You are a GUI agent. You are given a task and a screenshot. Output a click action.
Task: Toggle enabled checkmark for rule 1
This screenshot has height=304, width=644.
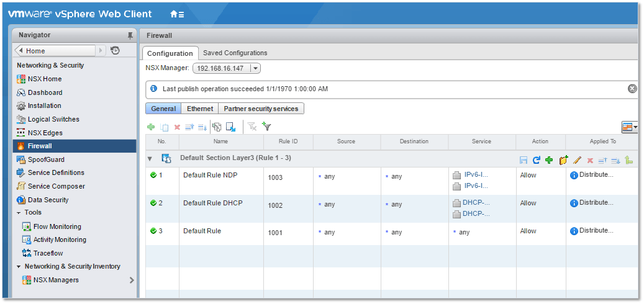tap(153, 175)
